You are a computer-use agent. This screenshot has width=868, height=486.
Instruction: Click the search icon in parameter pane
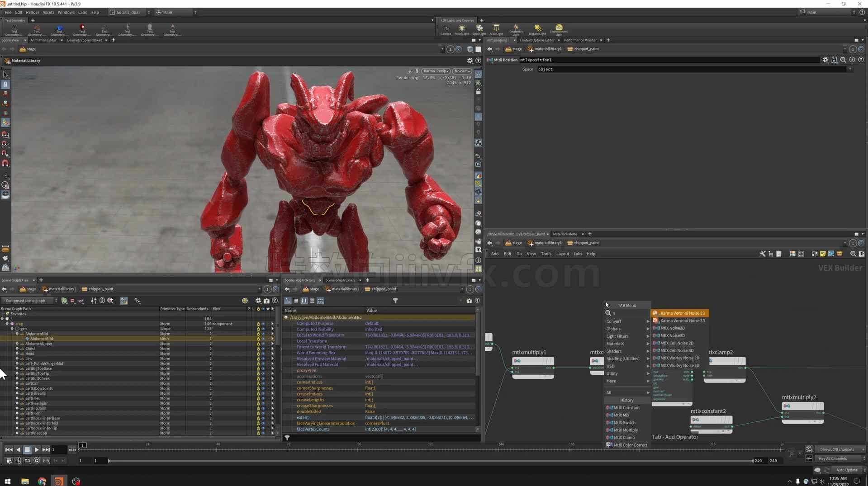(x=843, y=60)
